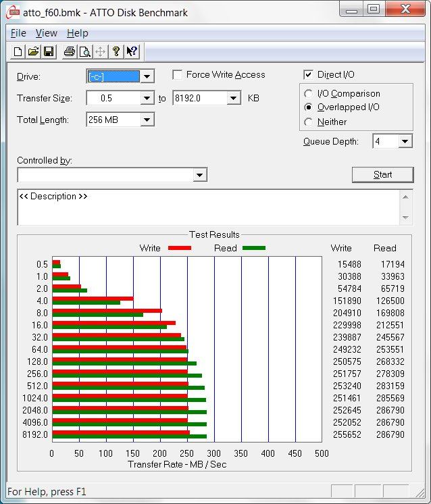Enable Force Write Access checkbox
This screenshot has height=504, width=431.
pyautogui.click(x=178, y=74)
